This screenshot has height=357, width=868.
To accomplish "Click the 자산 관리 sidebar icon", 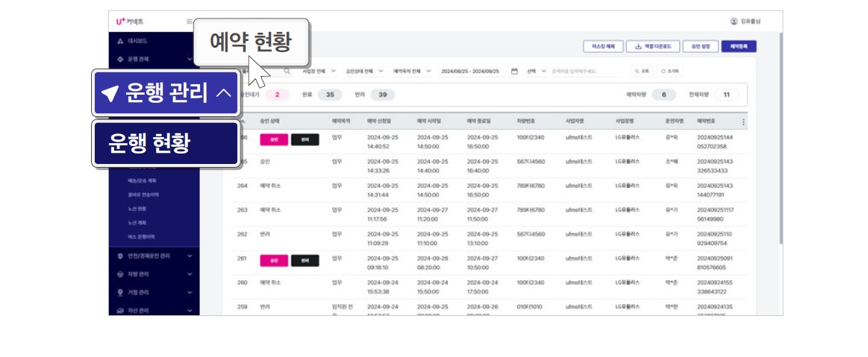I will [x=120, y=311].
